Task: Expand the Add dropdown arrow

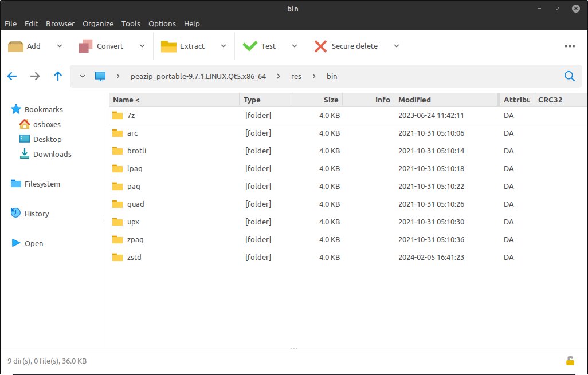Action: coord(59,46)
